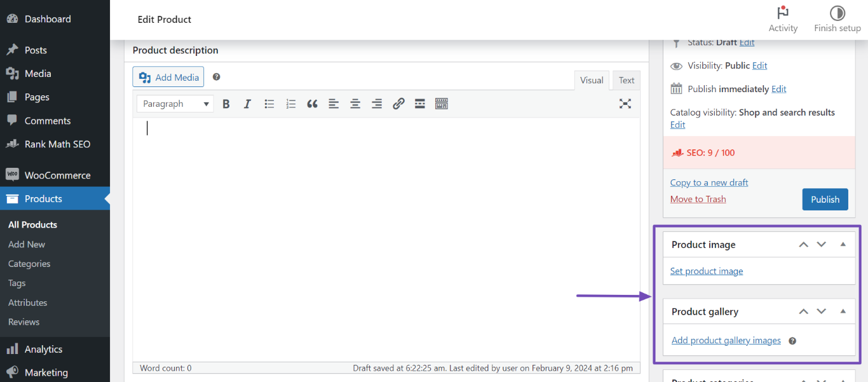
Task: Collapse the Product gallery panel
Action: pyautogui.click(x=843, y=311)
